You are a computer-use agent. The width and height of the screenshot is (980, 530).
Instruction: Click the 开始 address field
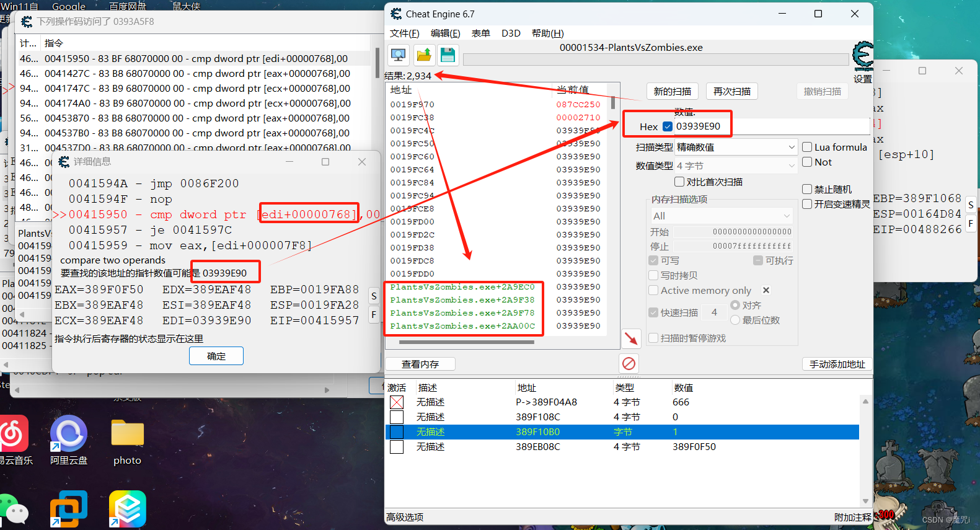pyautogui.click(x=733, y=232)
